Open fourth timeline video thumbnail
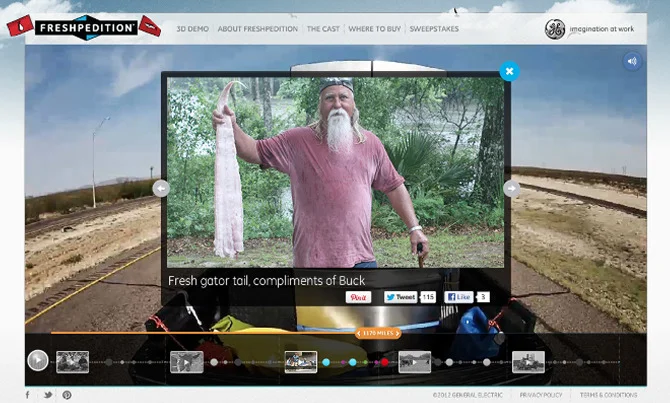This screenshot has width=670, height=403. point(414,362)
